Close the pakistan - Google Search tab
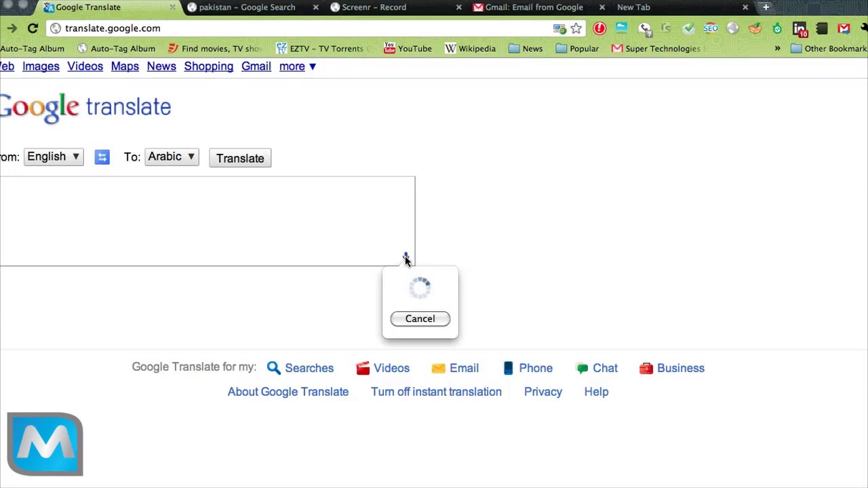 point(315,7)
